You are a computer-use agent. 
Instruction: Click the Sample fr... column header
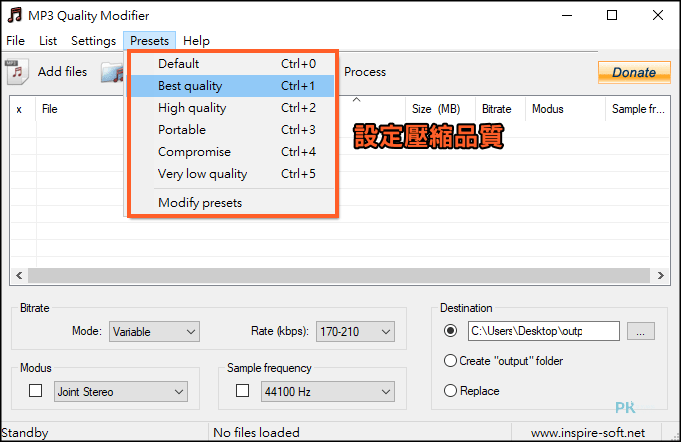coord(638,109)
